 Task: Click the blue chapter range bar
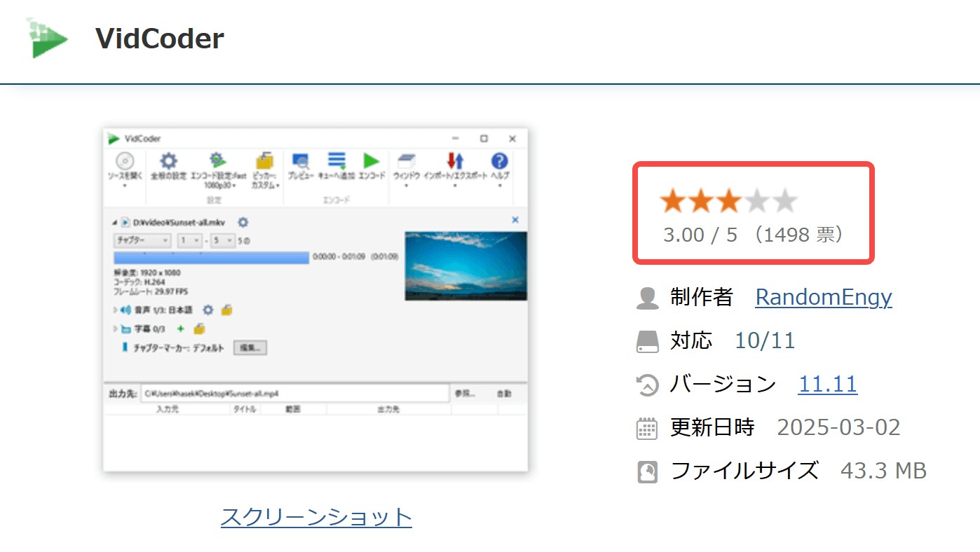211,257
